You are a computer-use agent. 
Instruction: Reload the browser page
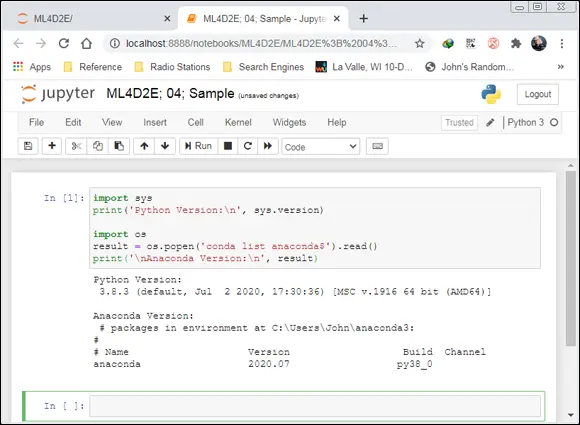pyautogui.click(x=64, y=44)
